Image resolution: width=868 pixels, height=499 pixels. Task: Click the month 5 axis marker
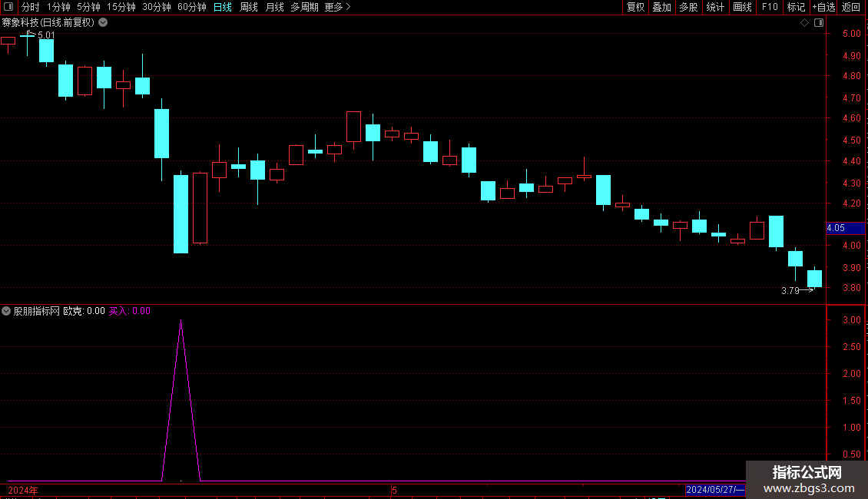click(394, 490)
